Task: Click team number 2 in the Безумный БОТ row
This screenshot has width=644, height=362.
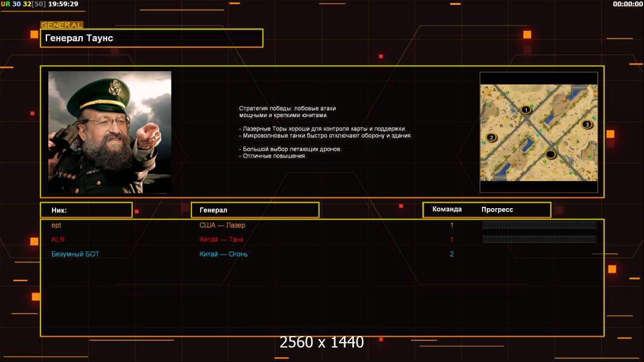Action: pyautogui.click(x=452, y=254)
